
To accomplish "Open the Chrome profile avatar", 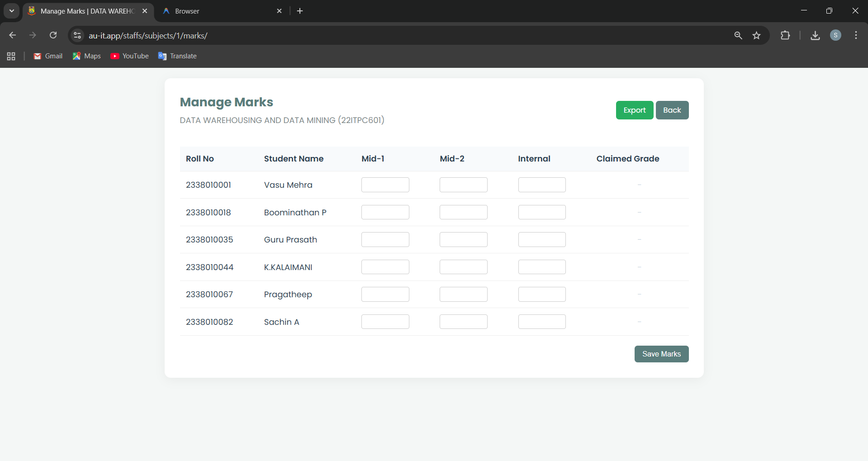I will pyautogui.click(x=835, y=35).
